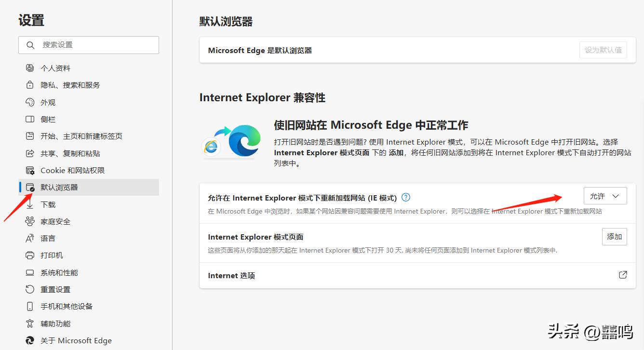Click the Internet Explorer compatibility logo image
Screen dimensions: 644x350
tap(231, 141)
